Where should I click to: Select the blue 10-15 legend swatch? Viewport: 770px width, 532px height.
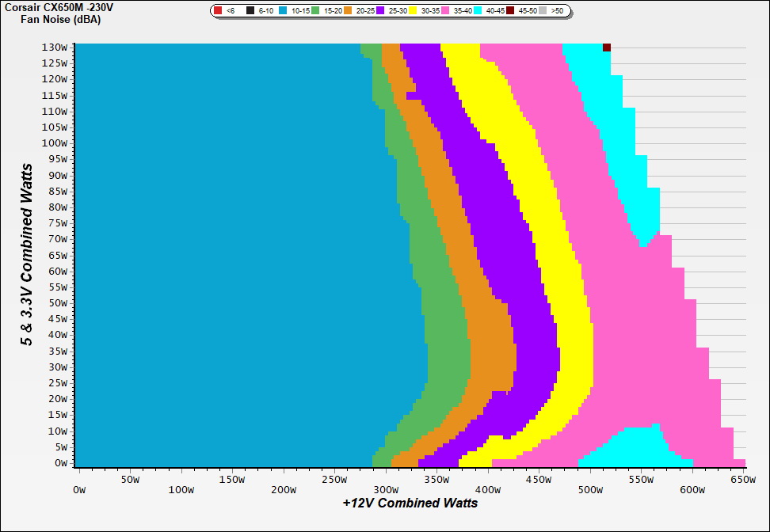(x=283, y=11)
